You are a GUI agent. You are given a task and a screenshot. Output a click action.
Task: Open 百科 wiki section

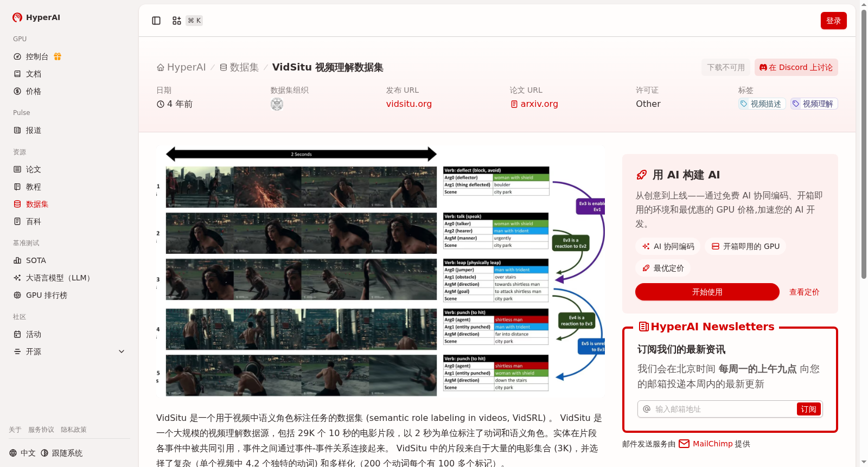coord(34,221)
